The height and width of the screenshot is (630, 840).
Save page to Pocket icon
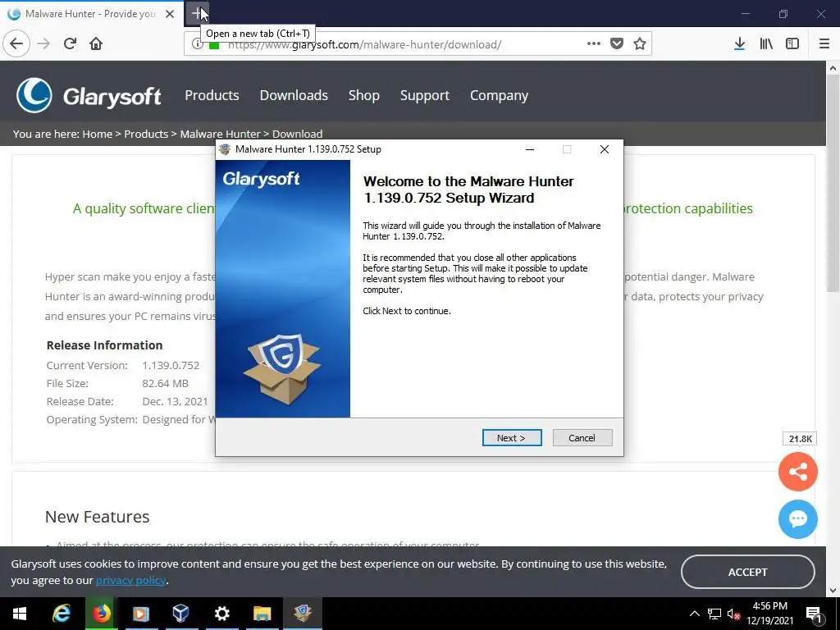coord(617,43)
